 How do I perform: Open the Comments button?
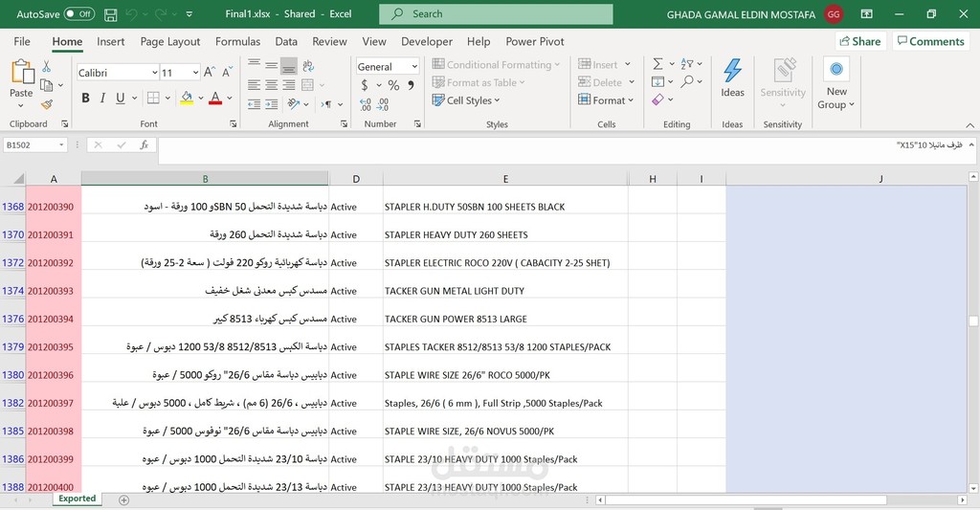[x=930, y=41]
